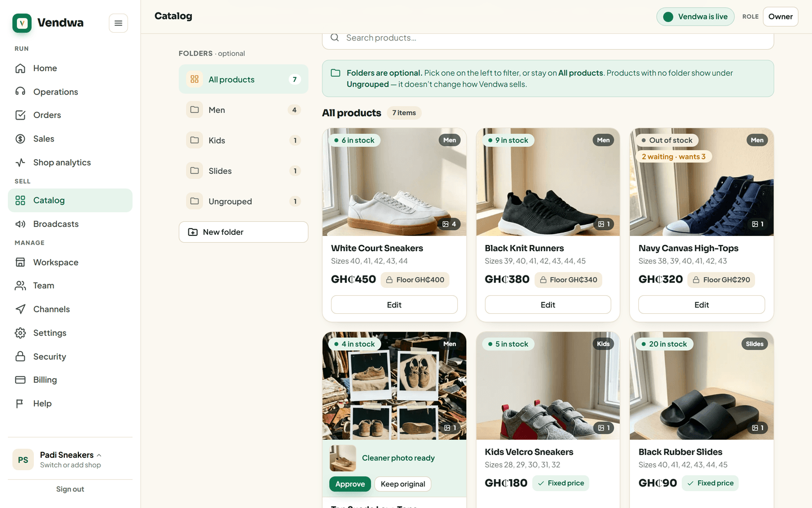The width and height of the screenshot is (812, 508).
Task: Choose Keep original photo
Action: point(403,484)
